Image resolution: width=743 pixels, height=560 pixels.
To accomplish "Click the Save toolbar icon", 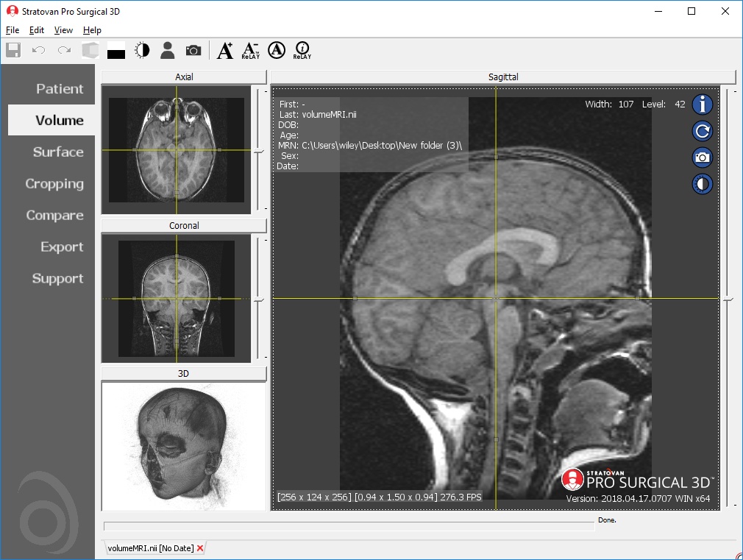I will point(13,50).
